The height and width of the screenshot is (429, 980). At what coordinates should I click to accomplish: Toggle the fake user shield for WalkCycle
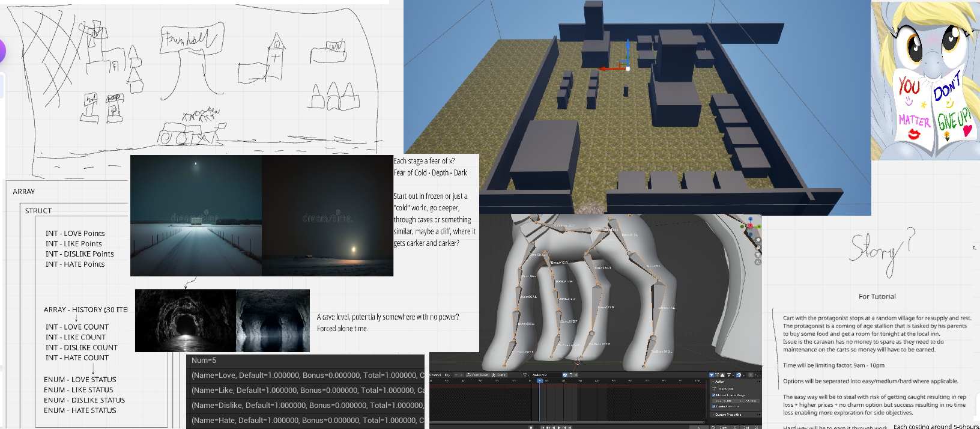(565, 375)
